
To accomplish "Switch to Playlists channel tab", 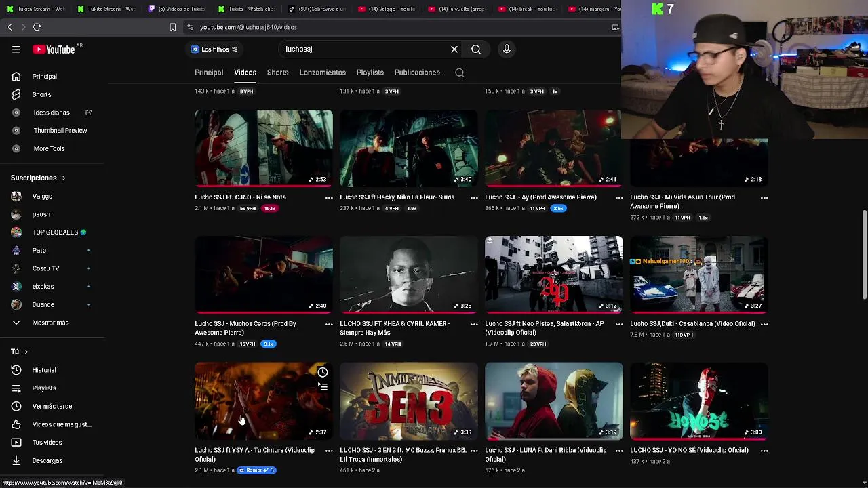I will pyautogui.click(x=370, y=73).
